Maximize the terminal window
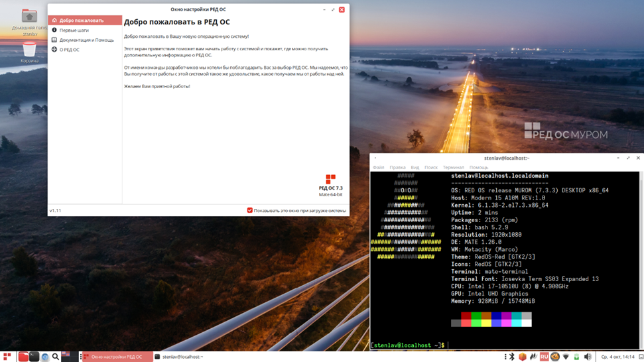644x362 pixels. (628, 158)
